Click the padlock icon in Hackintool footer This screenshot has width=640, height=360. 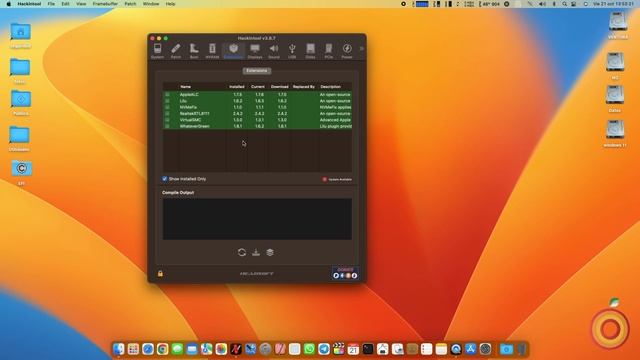160,273
